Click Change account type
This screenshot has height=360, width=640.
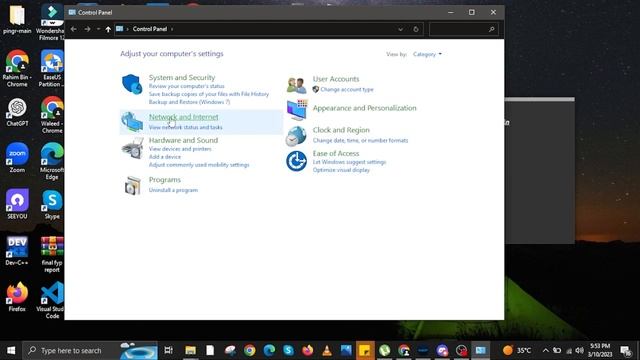[347, 89]
